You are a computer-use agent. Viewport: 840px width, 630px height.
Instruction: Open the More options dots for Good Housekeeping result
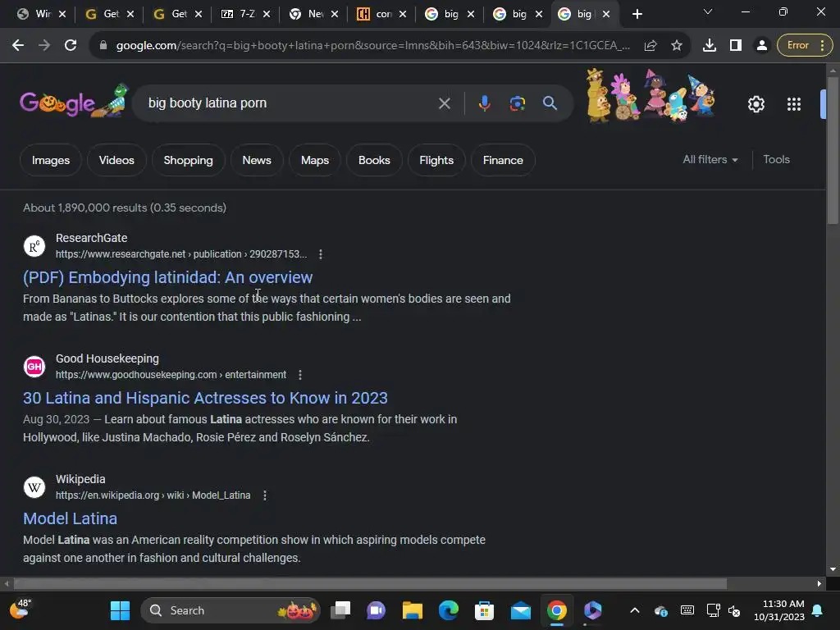300,375
